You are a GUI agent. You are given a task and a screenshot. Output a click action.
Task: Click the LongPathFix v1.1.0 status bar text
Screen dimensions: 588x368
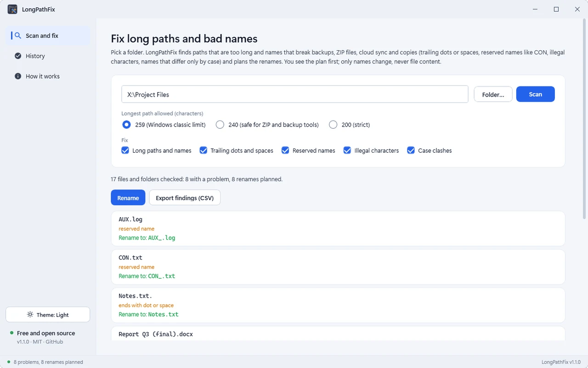click(561, 362)
